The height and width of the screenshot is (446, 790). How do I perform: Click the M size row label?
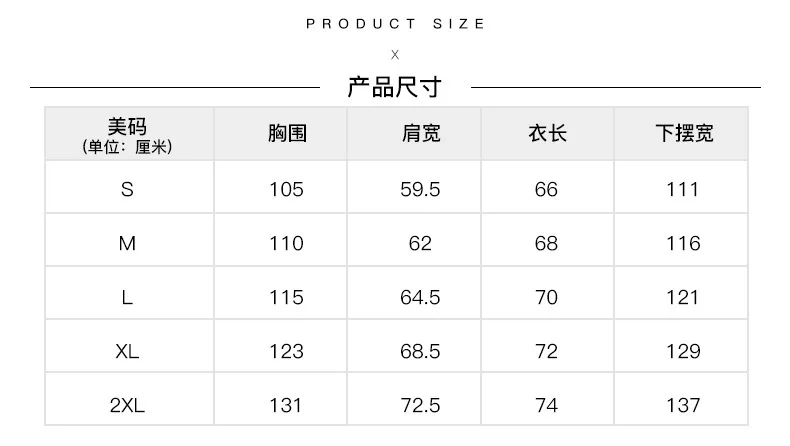pos(127,243)
